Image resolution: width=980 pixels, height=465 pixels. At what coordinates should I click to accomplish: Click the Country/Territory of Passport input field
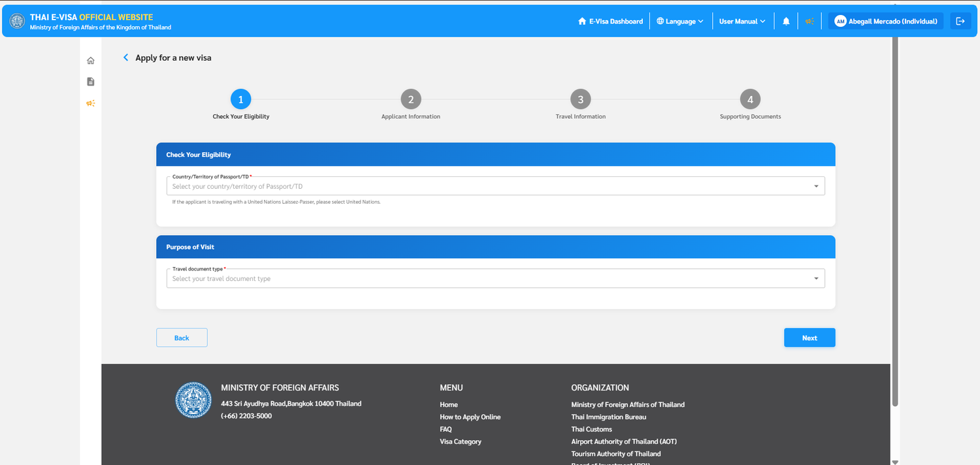click(495, 186)
